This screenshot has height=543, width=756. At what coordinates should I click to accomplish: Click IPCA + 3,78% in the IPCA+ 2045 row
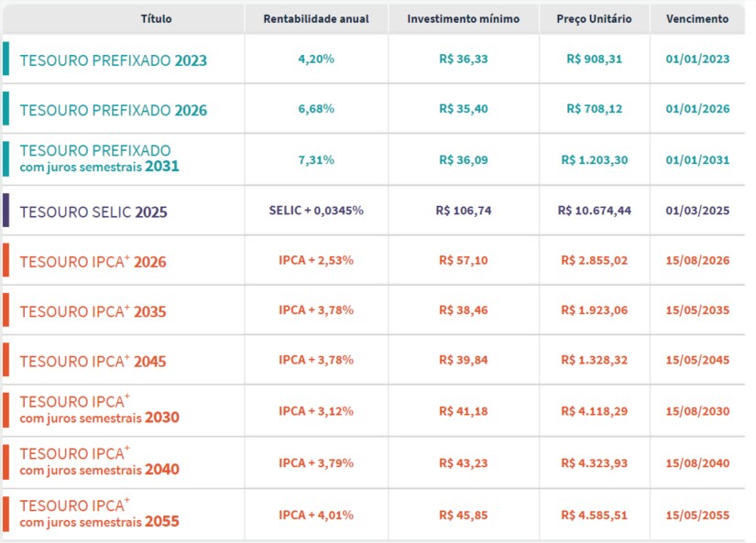pos(316,360)
